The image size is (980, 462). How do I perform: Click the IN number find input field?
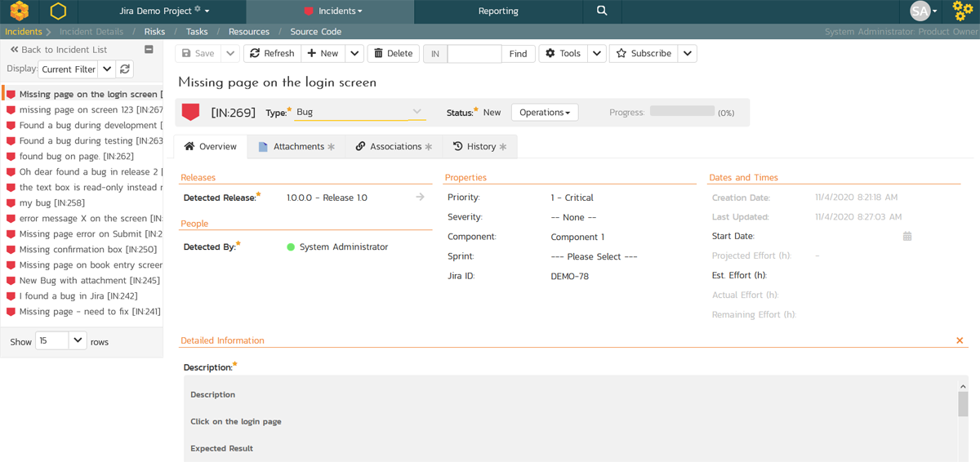474,54
